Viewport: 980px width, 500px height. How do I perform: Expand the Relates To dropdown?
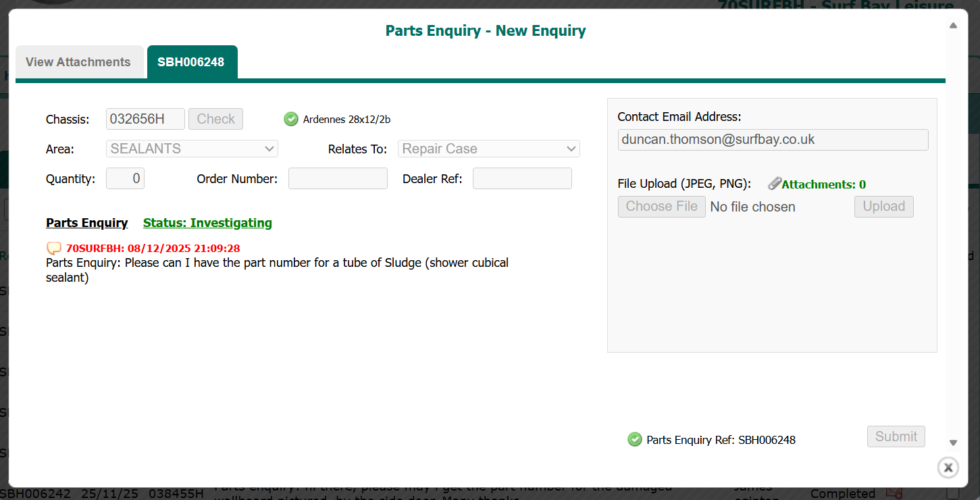click(x=489, y=149)
